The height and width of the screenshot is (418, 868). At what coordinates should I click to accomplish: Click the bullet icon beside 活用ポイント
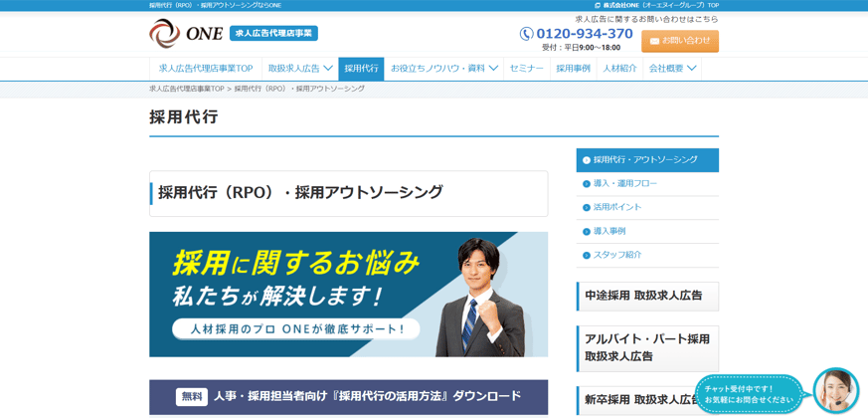[x=587, y=208]
